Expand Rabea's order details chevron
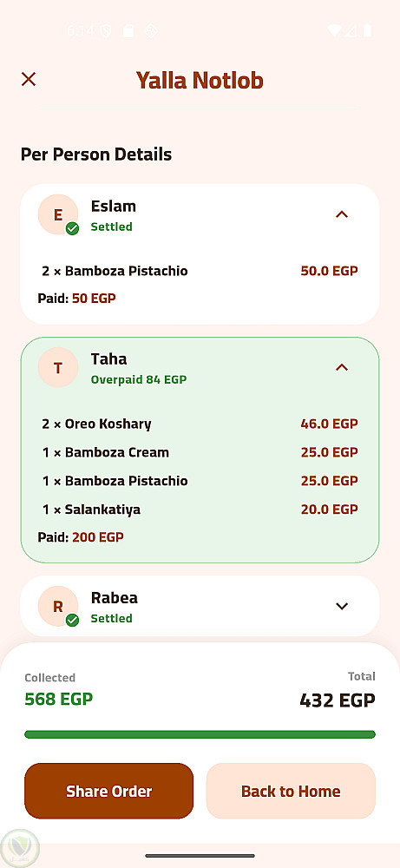 (342, 606)
